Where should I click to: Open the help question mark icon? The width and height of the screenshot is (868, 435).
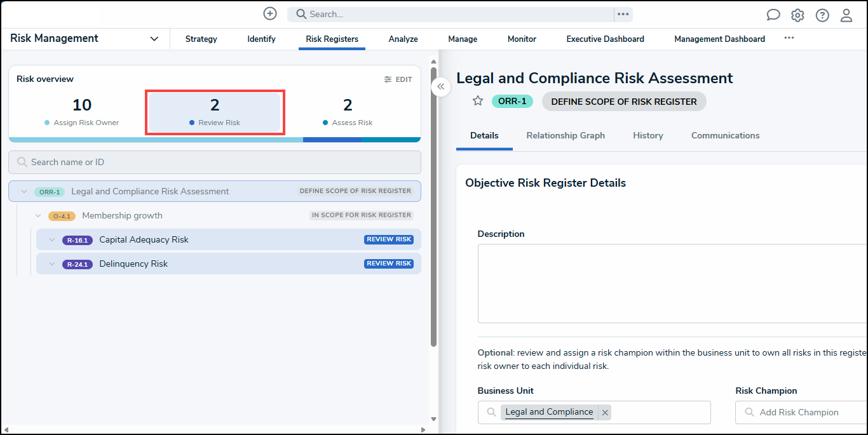(822, 15)
